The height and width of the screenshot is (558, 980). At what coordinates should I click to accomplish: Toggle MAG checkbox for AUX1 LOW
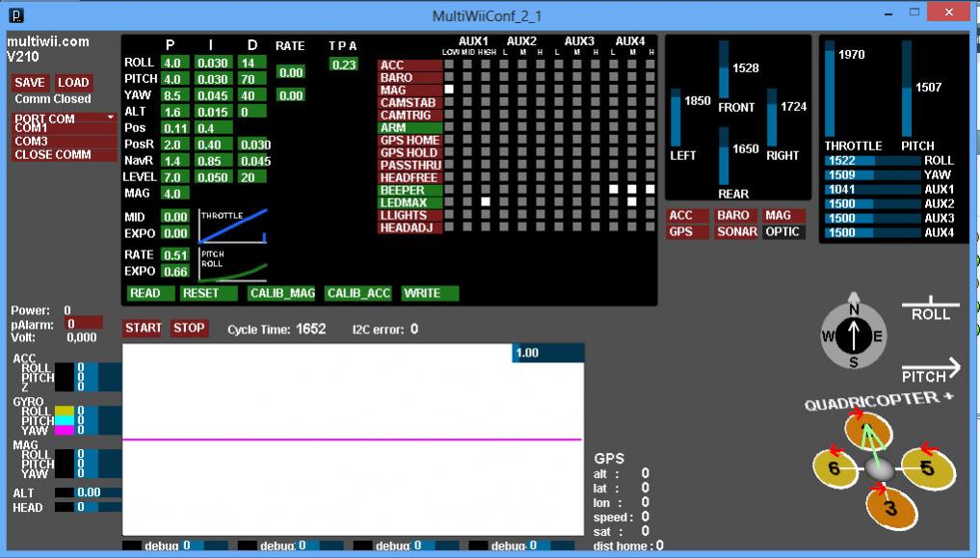coord(449,90)
